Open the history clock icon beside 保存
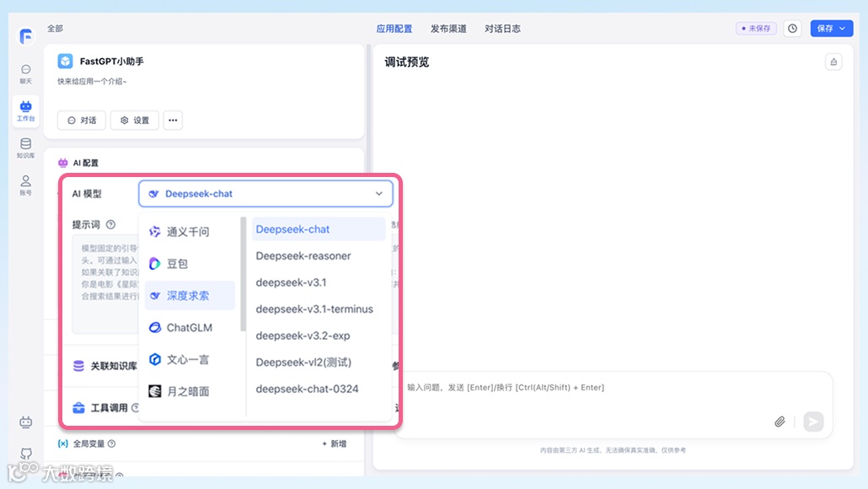 (x=793, y=28)
